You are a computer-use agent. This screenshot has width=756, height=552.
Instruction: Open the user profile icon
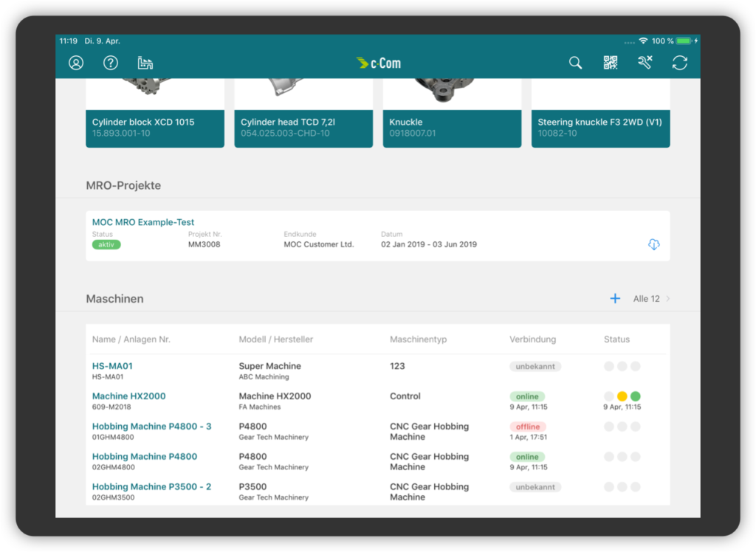[76, 63]
